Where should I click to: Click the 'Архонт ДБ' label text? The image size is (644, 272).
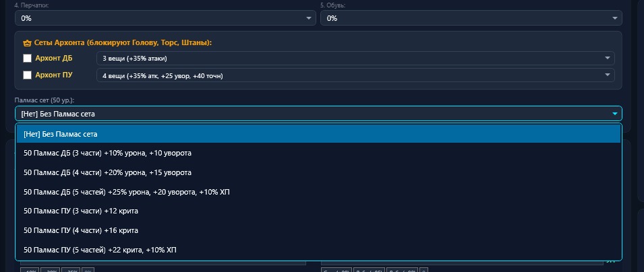(54, 59)
